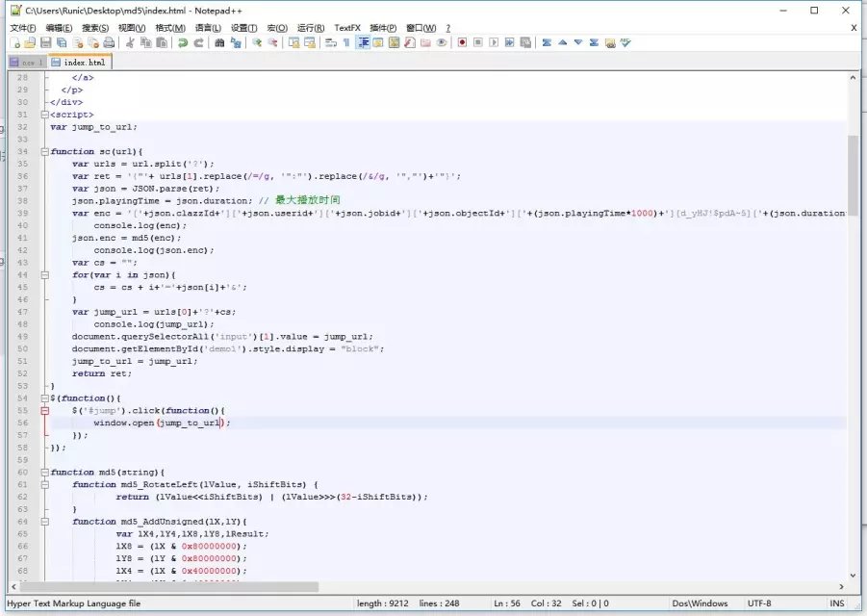Start macro recording with the red dot icon
Screen dimensions: 867x616
click(462, 42)
